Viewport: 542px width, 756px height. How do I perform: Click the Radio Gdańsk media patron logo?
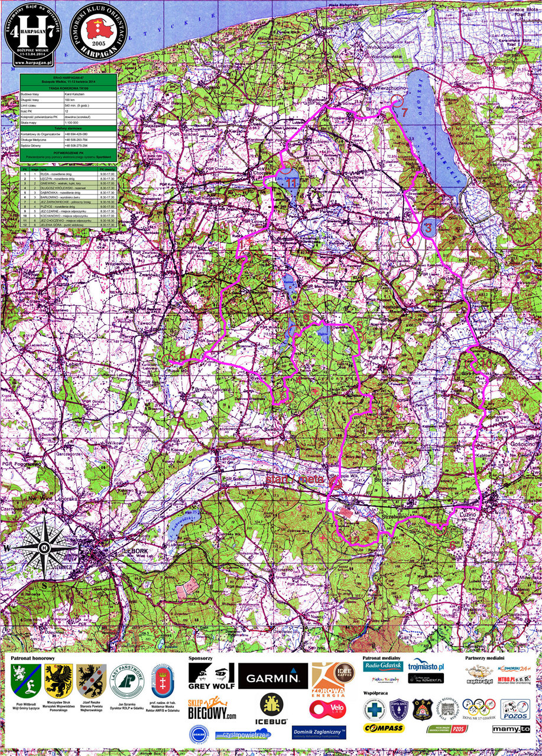click(383, 666)
